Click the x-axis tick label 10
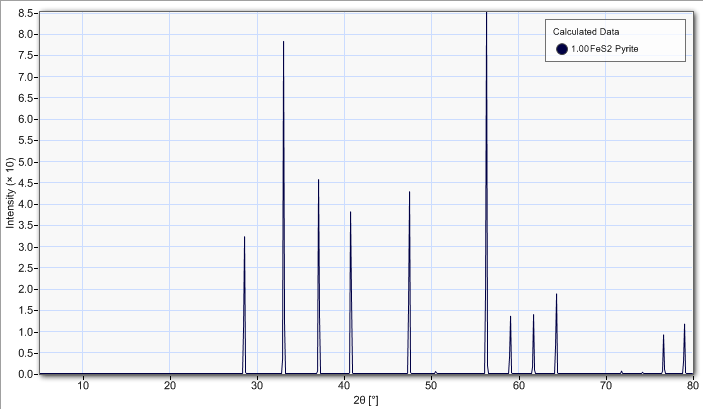Viewport: 703px width, 409px height. [83, 385]
